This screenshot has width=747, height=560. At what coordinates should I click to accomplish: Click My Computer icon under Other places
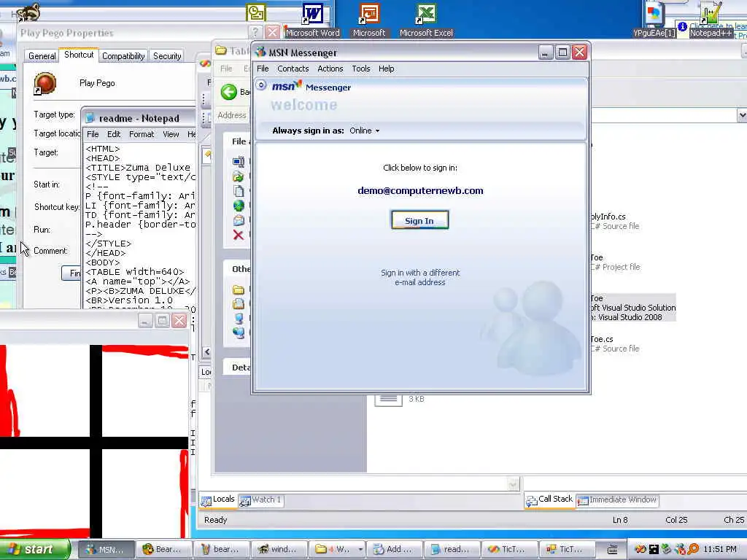(239, 318)
